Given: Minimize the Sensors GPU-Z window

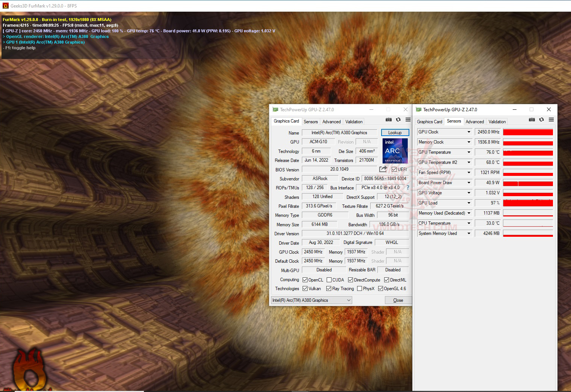Looking at the screenshot, I should coord(514,109).
